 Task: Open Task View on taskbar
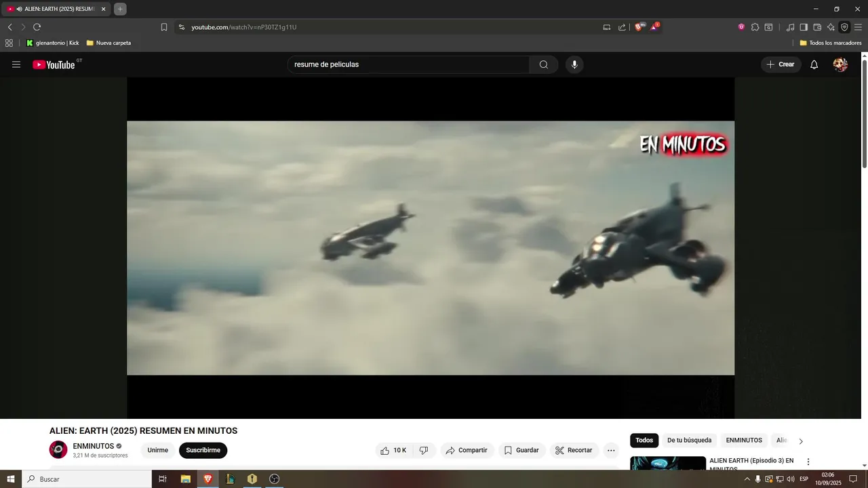163,479
